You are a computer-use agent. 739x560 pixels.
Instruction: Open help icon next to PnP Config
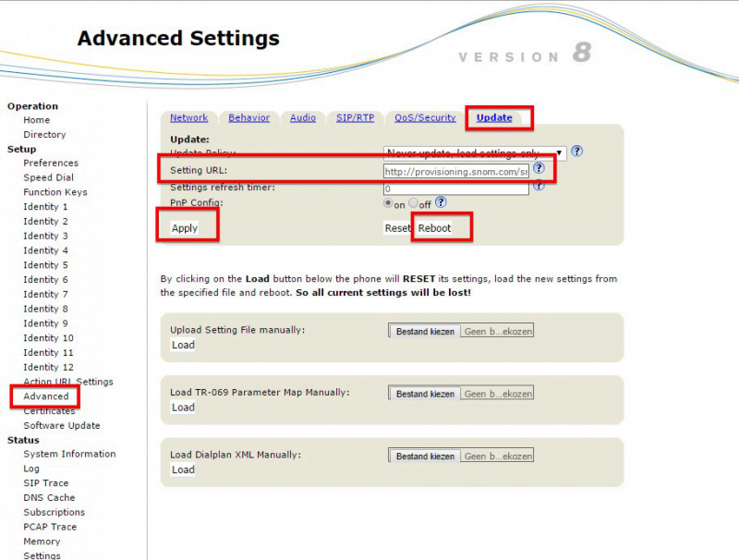click(441, 202)
